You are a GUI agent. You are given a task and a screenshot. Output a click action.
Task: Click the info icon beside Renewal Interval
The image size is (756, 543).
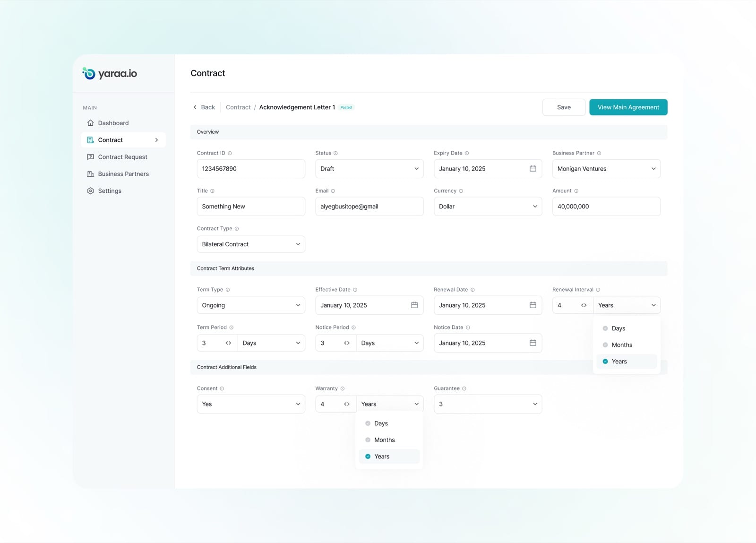pos(598,290)
